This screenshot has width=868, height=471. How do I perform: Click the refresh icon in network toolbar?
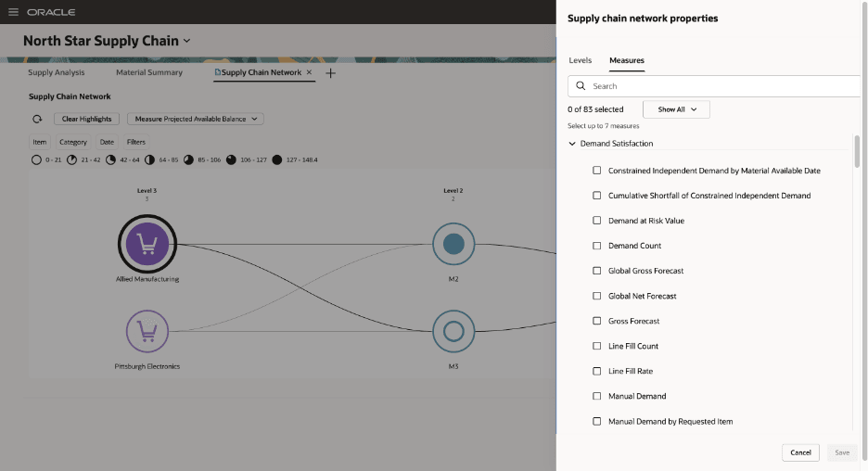point(37,119)
